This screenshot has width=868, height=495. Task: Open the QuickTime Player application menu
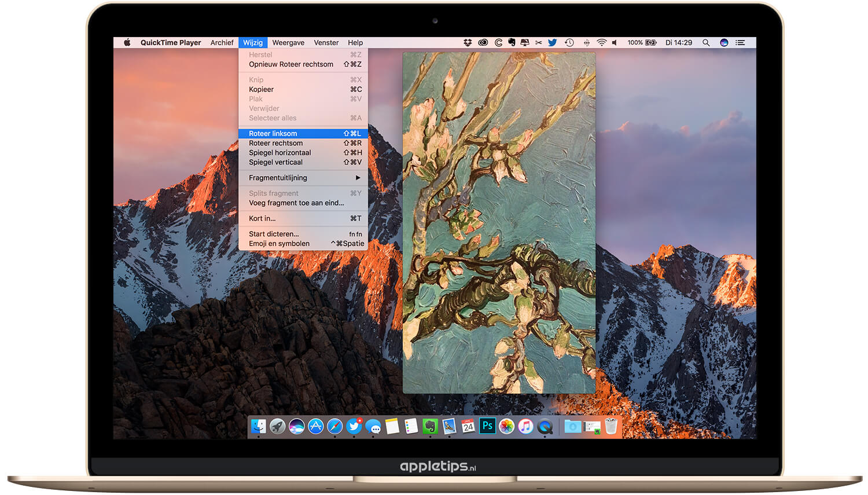171,42
